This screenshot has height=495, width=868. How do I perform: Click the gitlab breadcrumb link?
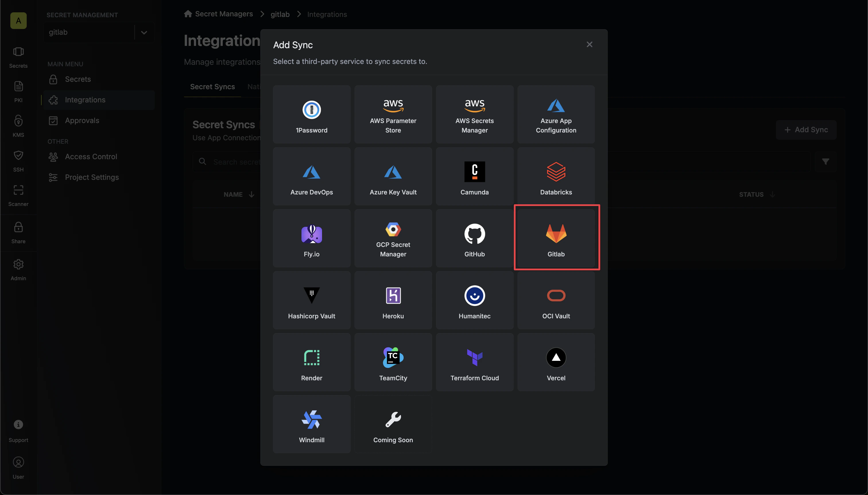click(x=280, y=14)
